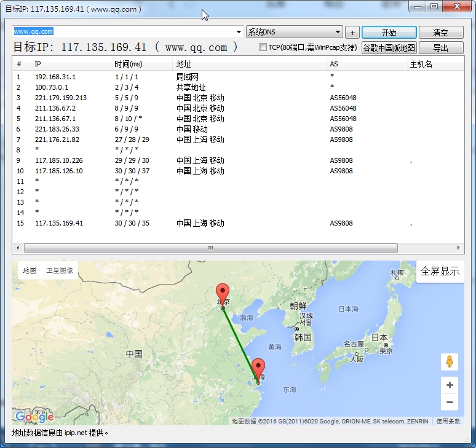Open the 系统DNS dropdown
The width and height of the screenshot is (476, 448).
[294, 32]
